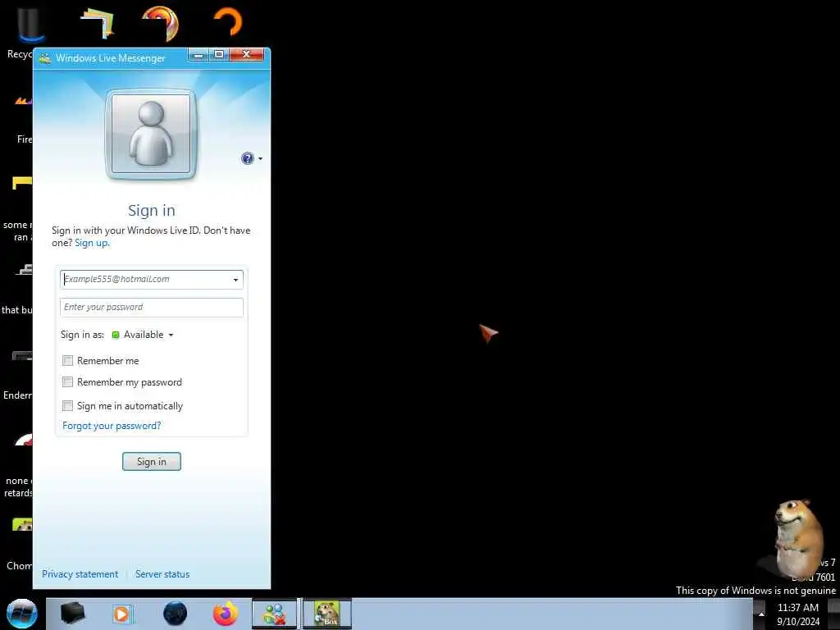The height and width of the screenshot is (630, 840).
Task: Click the Messenger title bar buddy icon
Action: click(x=45, y=58)
